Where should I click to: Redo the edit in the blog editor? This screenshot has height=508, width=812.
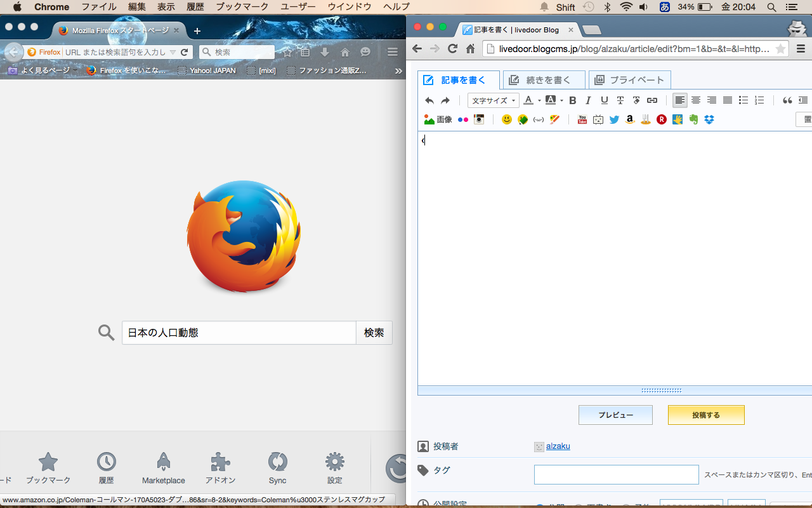445,100
